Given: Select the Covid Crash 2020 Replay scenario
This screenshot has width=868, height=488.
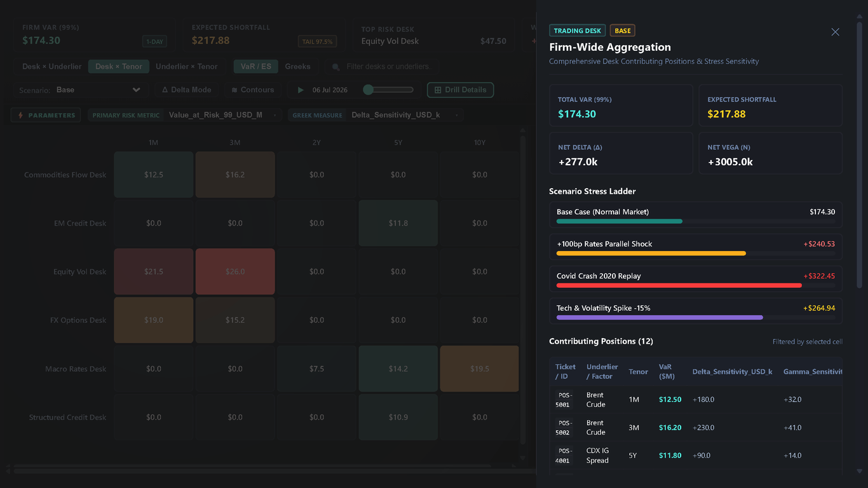Looking at the screenshot, I should [696, 279].
